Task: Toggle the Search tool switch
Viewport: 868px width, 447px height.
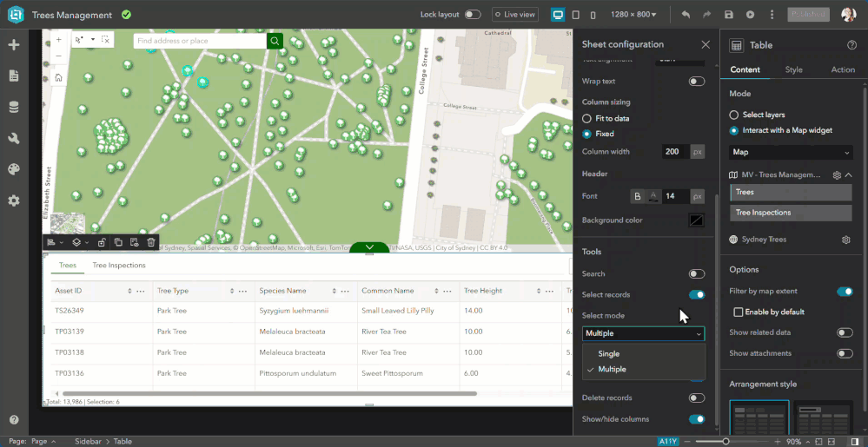Action: [696, 274]
